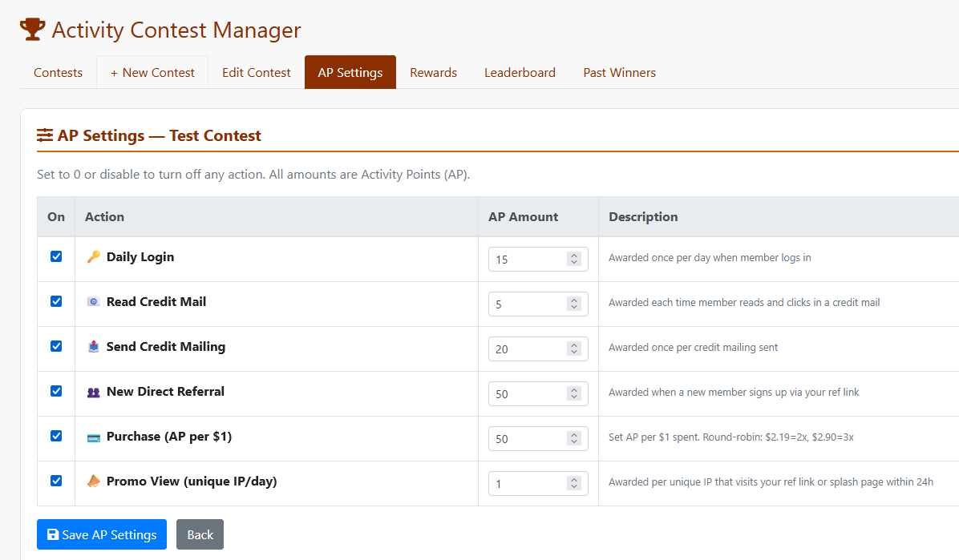Click the mail icon for Read Credit Mail
The image size is (959, 560).
point(94,301)
